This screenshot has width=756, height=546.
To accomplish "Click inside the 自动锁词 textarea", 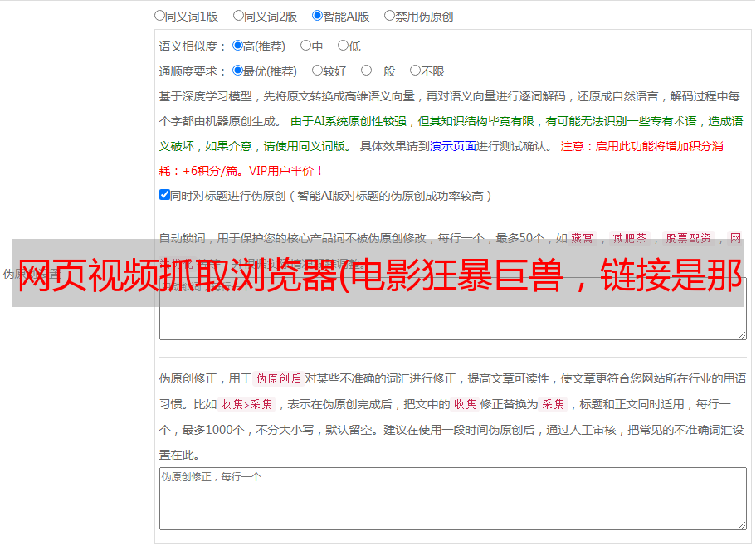I will tap(453, 309).
